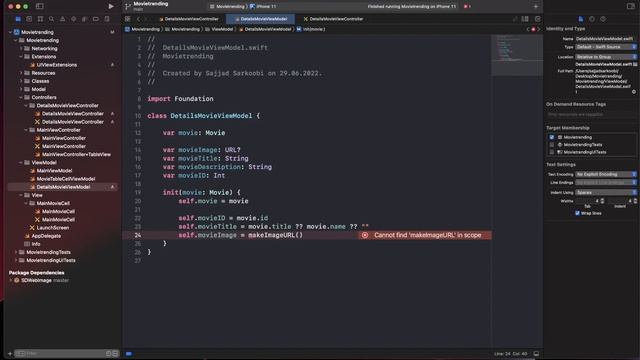The height and width of the screenshot is (360, 640).
Task: Open the Text Encoding dropdown
Action: click(x=606, y=174)
